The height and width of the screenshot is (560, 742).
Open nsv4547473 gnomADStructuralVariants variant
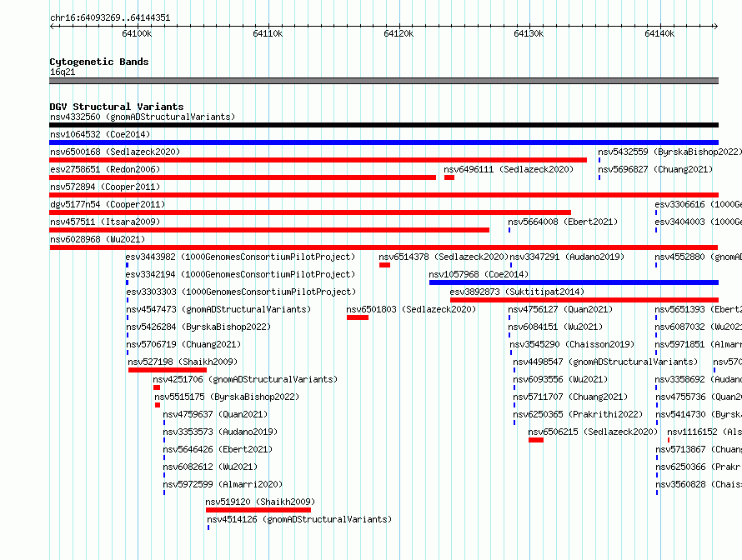point(218,309)
